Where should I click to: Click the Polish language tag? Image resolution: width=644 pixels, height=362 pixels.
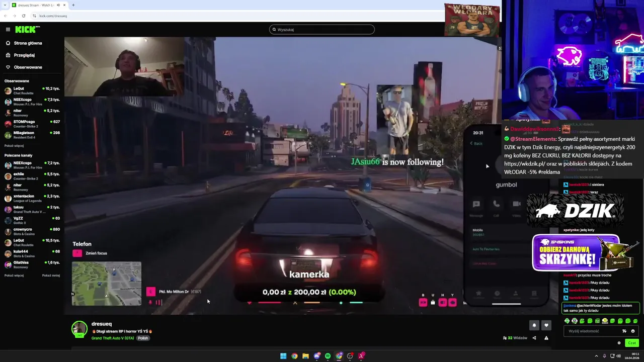pyautogui.click(x=143, y=338)
